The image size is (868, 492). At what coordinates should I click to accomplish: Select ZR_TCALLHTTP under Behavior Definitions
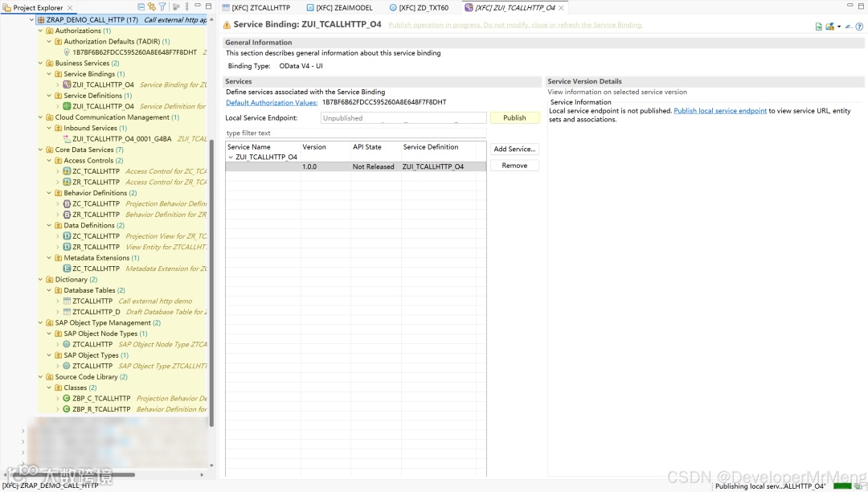coord(96,215)
